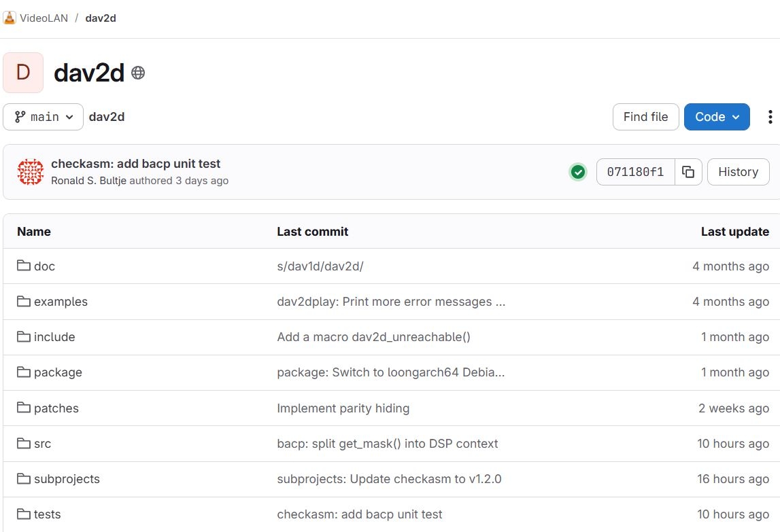The height and width of the screenshot is (532, 780).
Task: Open the Code dropdown button
Action: point(717,117)
